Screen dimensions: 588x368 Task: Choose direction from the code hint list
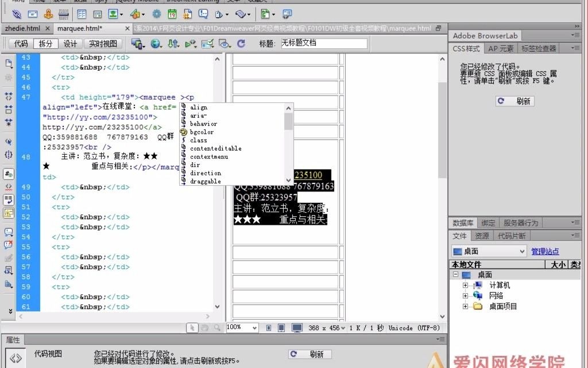click(206, 173)
